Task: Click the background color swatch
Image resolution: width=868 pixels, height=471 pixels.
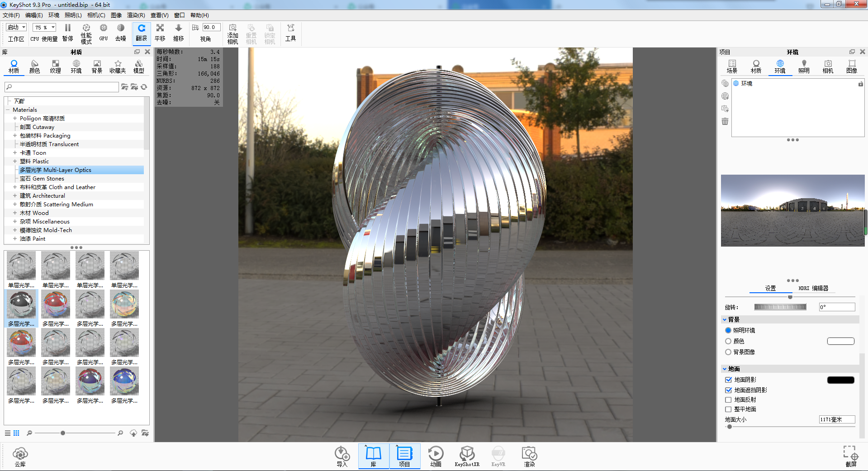Action: pyautogui.click(x=841, y=341)
